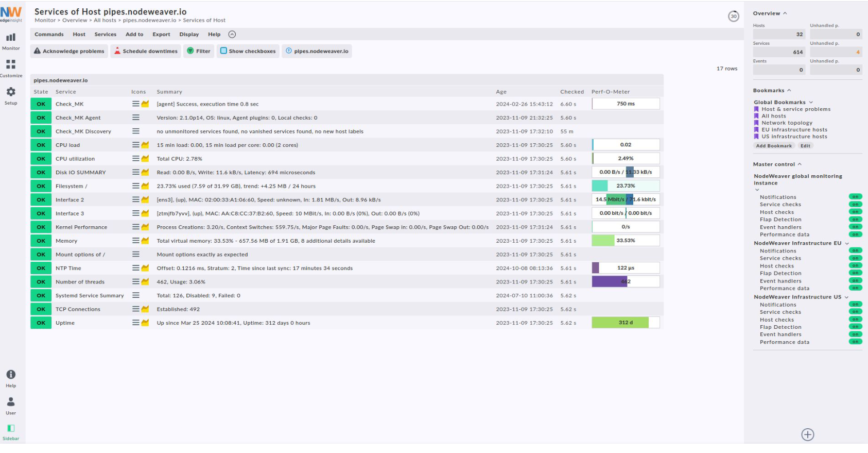Open the Setup gear section

coord(11,96)
